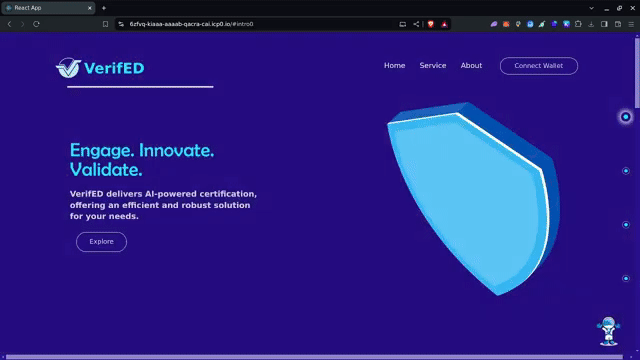Click the 3D shield graphic
Viewport: 640px width, 360px height.
point(473,198)
